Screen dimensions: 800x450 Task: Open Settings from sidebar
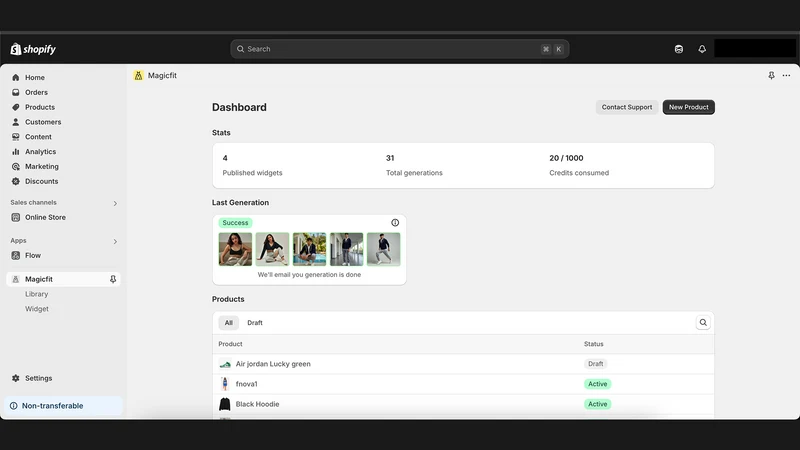pyautogui.click(x=39, y=378)
